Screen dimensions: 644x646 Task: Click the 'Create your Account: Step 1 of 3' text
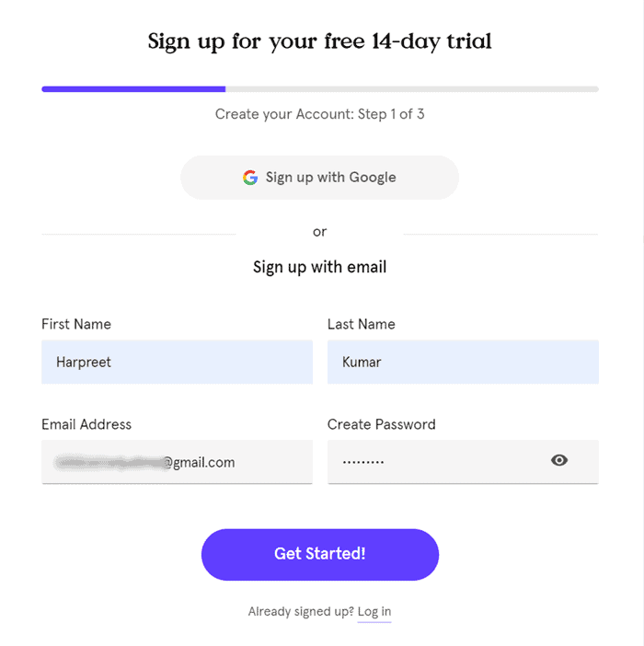click(x=319, y=114)
